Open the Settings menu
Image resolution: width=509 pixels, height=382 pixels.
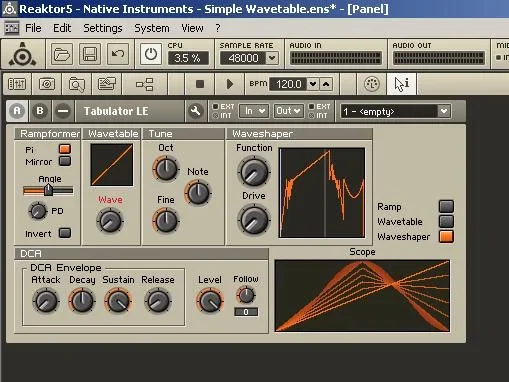(103, 28)
